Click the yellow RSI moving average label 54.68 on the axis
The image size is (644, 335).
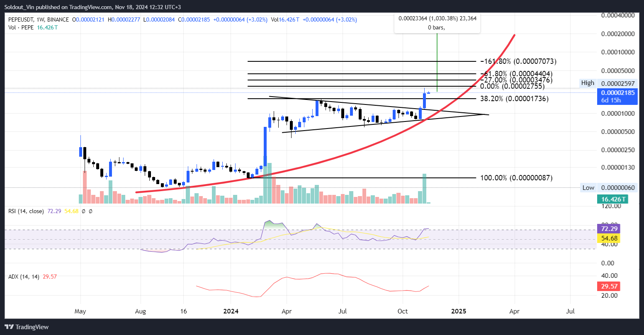click(608, 238)
